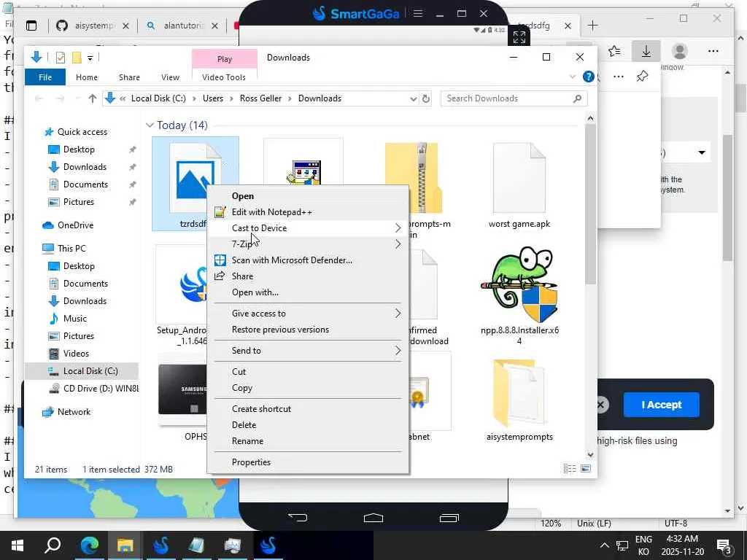747x560 pixels.
Task: Select Quick access in navigation pane
Action: pos(82,132)
